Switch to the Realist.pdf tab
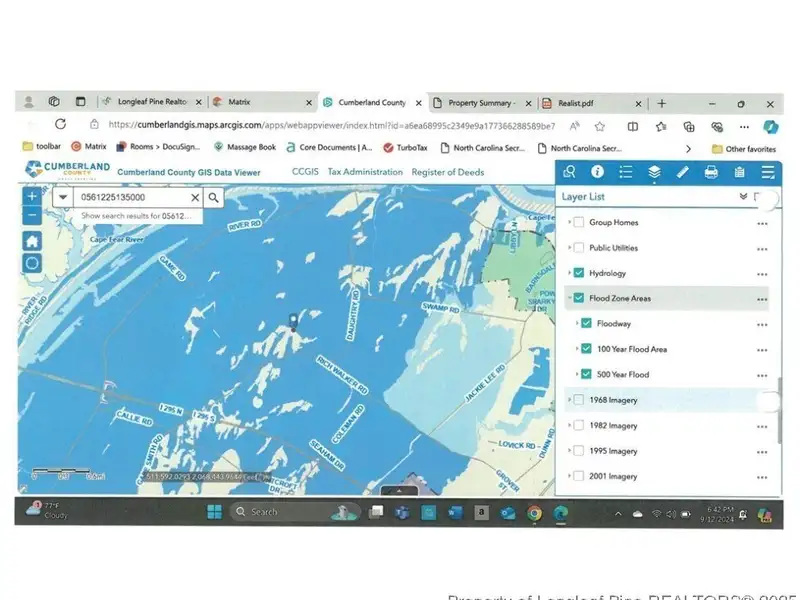Viewport: 800px width, 600px height. click(x=572, y=102)
